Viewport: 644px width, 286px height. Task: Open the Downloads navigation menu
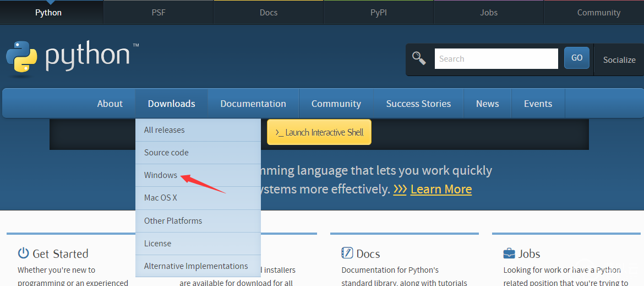171,104
